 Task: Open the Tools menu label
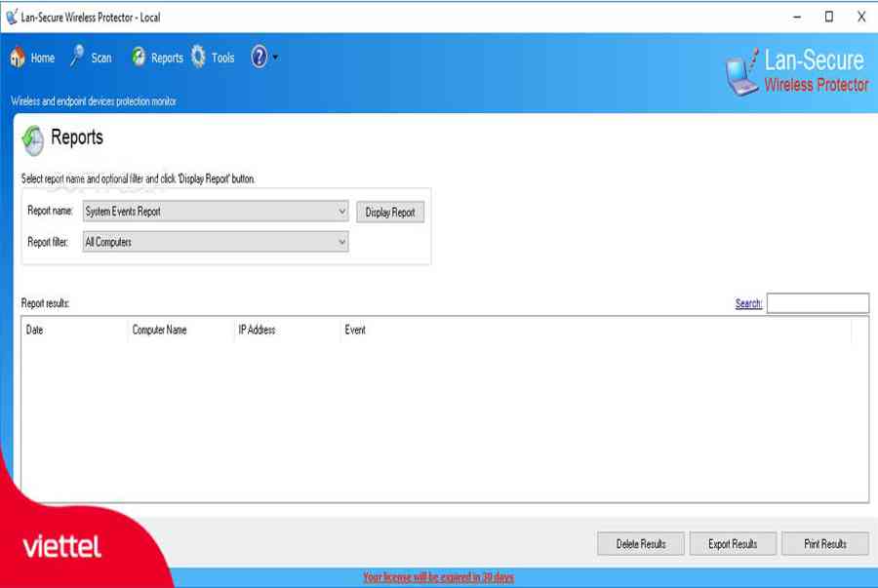[223, 59]
